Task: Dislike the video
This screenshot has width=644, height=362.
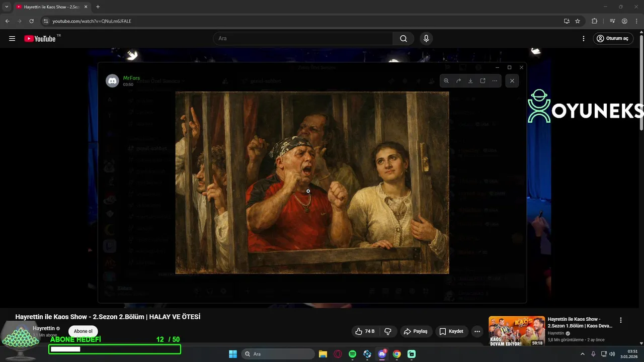Action: coord(388,331)
